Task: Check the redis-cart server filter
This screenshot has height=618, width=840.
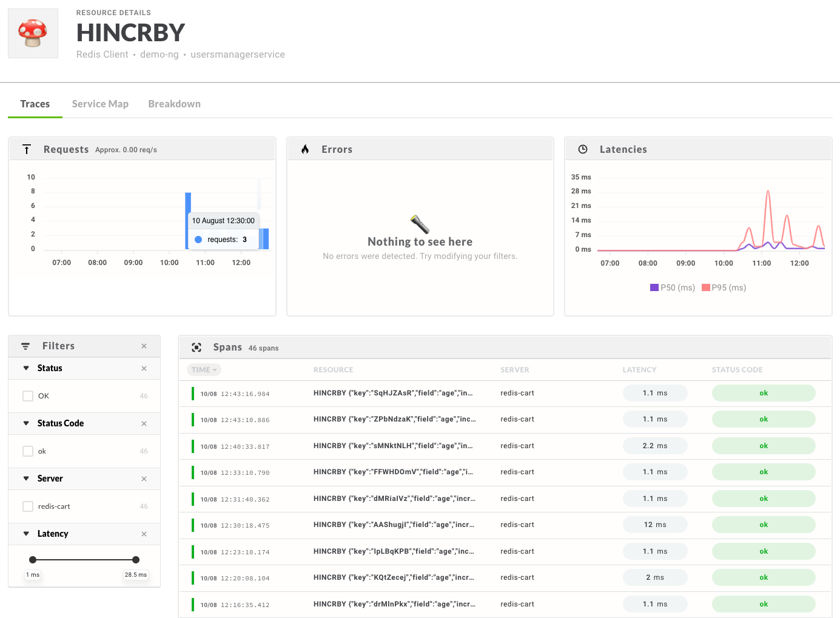Action: [x=28, y=506]
